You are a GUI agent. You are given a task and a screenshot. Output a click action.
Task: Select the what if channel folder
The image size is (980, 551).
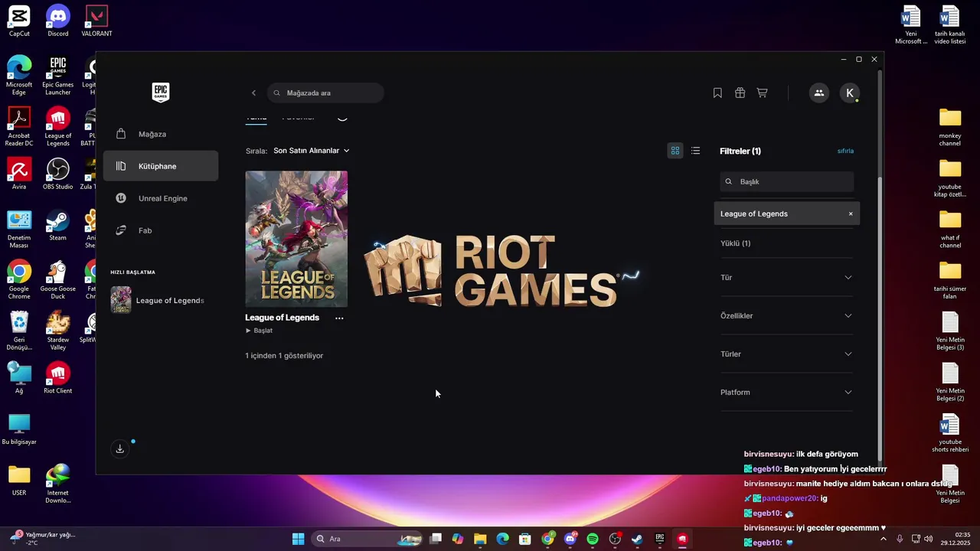pyautogui.click(x=950, y=229)
